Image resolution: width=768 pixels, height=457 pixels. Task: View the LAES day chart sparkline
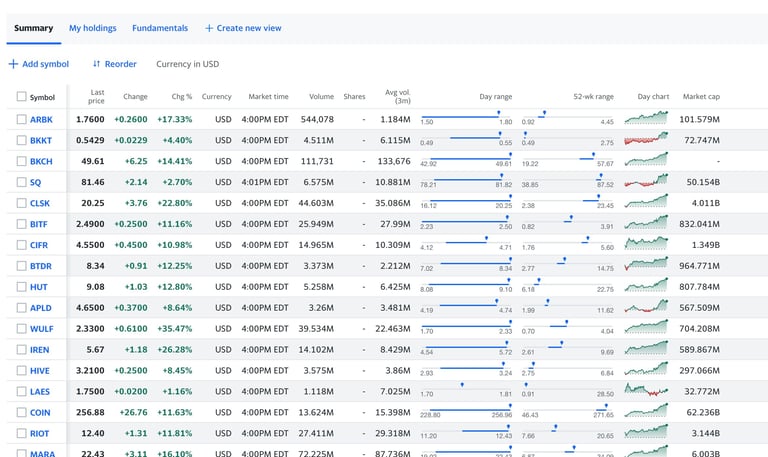(x=646, y=390)
